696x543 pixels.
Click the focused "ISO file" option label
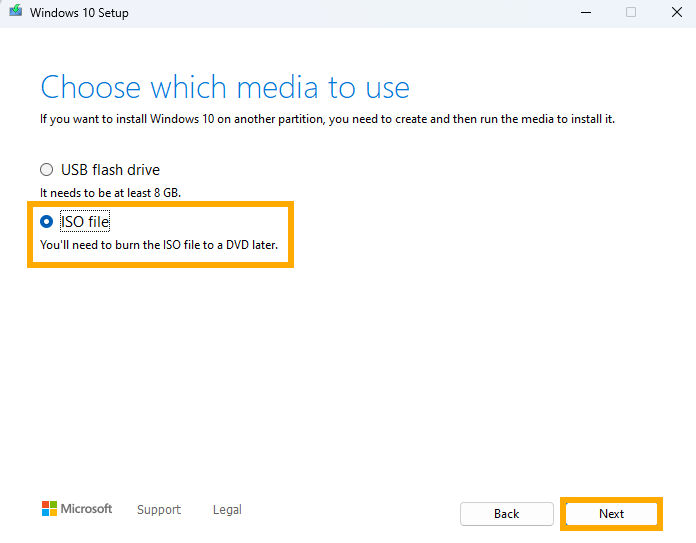pos(85,222)
